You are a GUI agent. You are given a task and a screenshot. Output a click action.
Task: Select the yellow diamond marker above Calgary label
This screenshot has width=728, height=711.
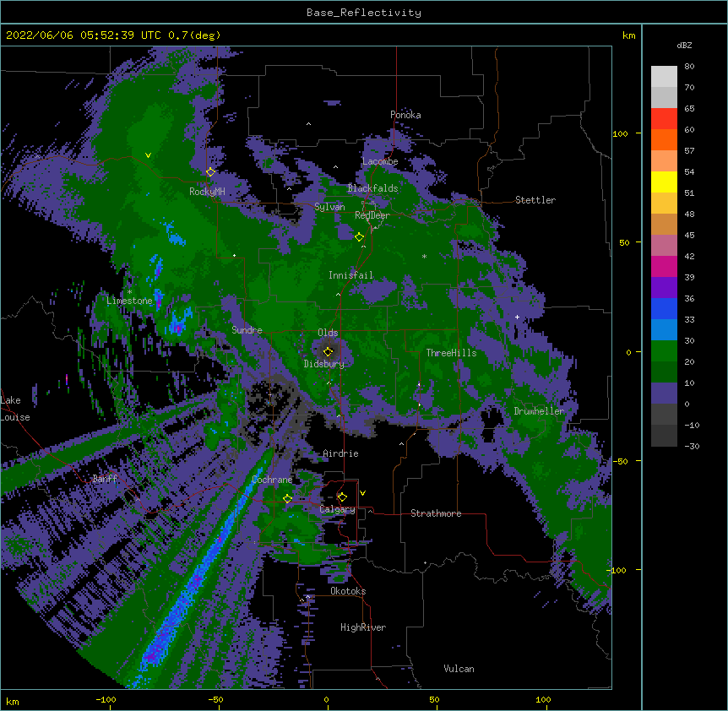342,497
